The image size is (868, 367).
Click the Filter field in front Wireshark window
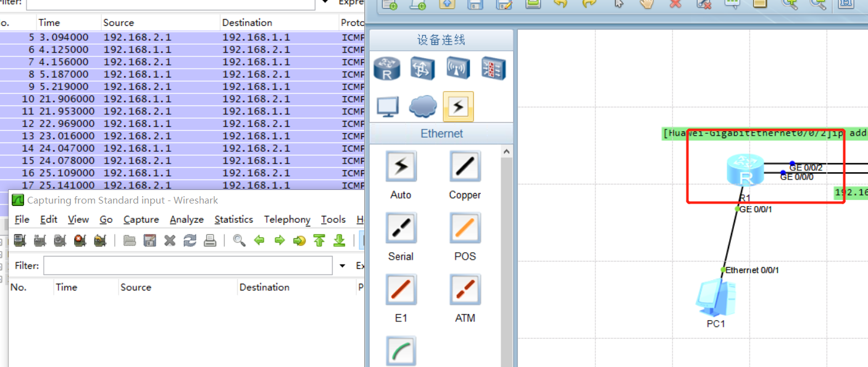[x=188, y=266]
